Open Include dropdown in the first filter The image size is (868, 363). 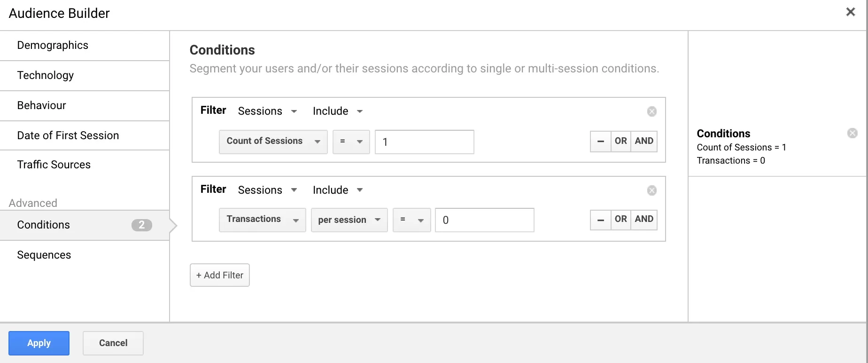[x=338, y=111]
